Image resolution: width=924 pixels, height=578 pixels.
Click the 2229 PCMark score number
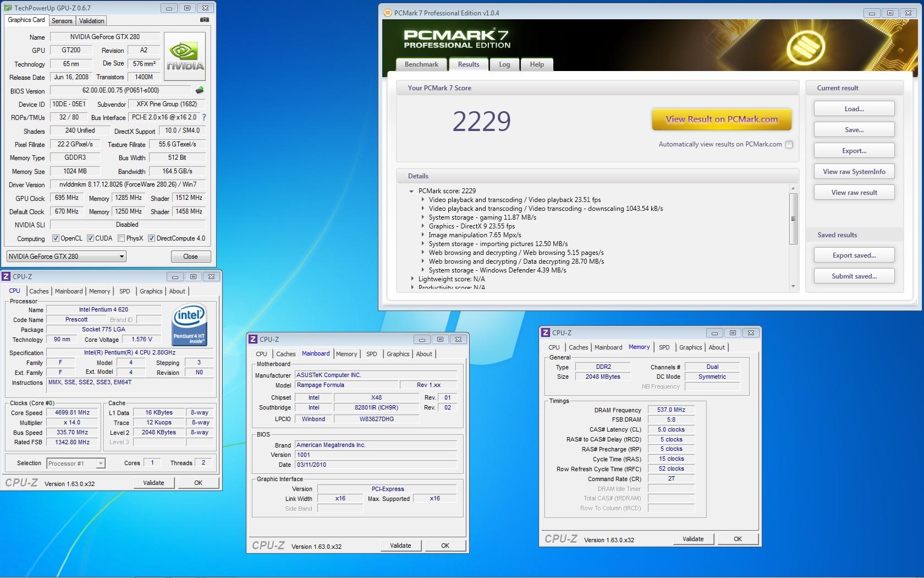click(482, 121)
